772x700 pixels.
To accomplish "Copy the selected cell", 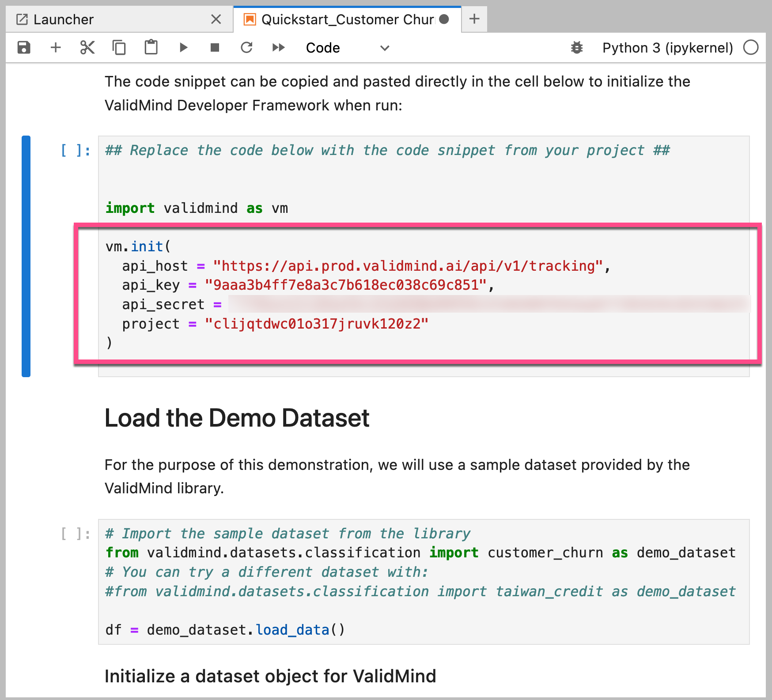I will [119, 47].
